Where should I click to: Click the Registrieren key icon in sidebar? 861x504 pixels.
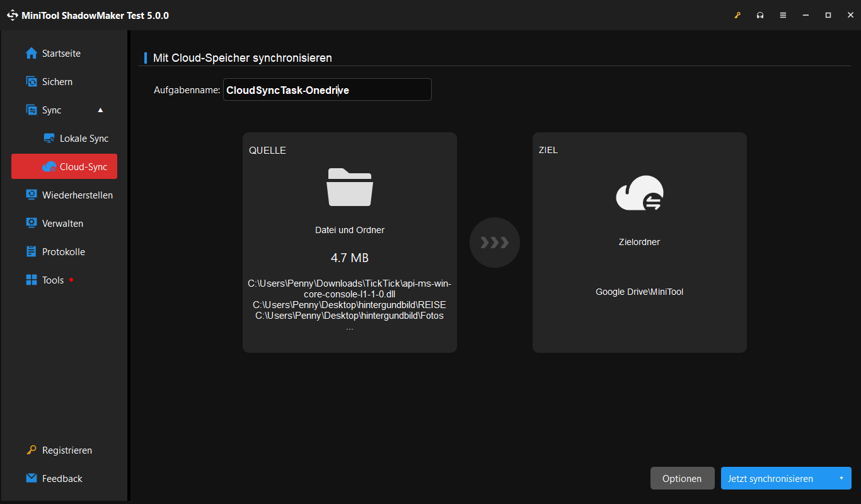pos(32,450)
